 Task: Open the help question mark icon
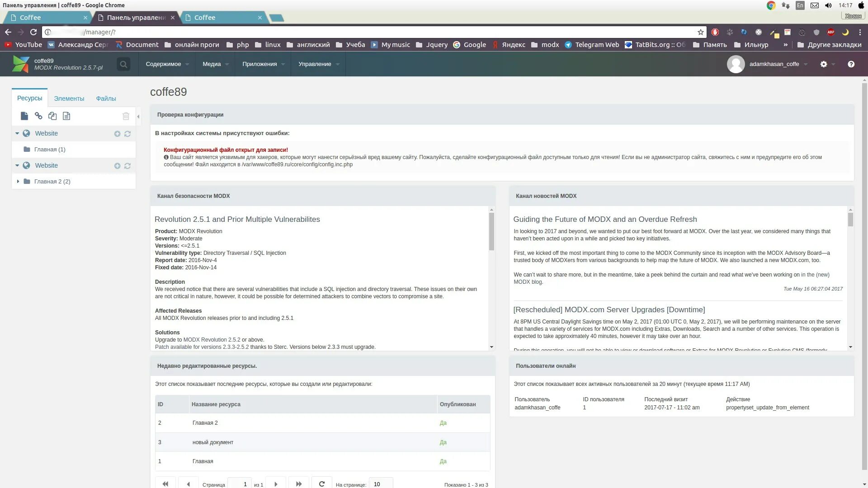851,64
